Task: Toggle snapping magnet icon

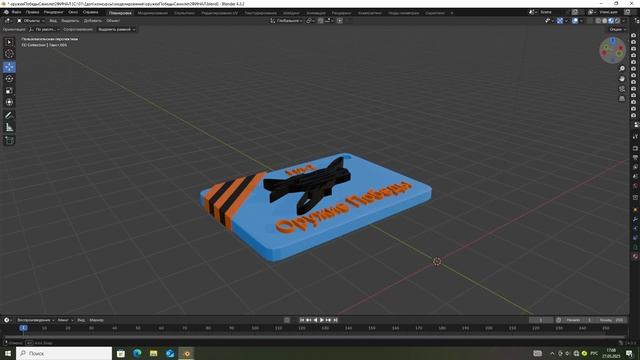Action: point(321,20)
